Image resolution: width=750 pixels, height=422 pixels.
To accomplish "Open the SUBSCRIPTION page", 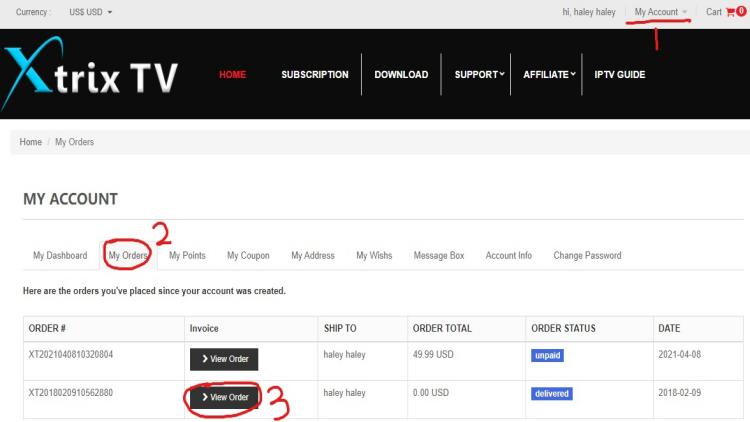I will coord(315,75).
